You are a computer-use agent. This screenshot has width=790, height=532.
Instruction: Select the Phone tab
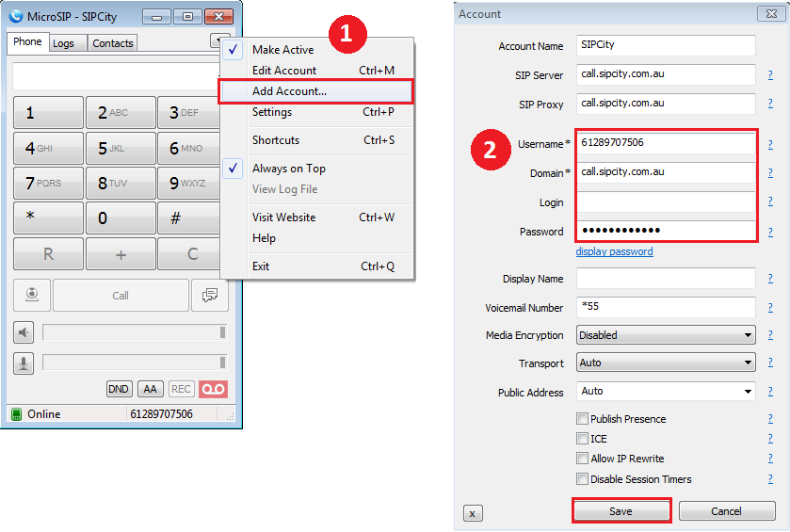[x=27, y=41]
